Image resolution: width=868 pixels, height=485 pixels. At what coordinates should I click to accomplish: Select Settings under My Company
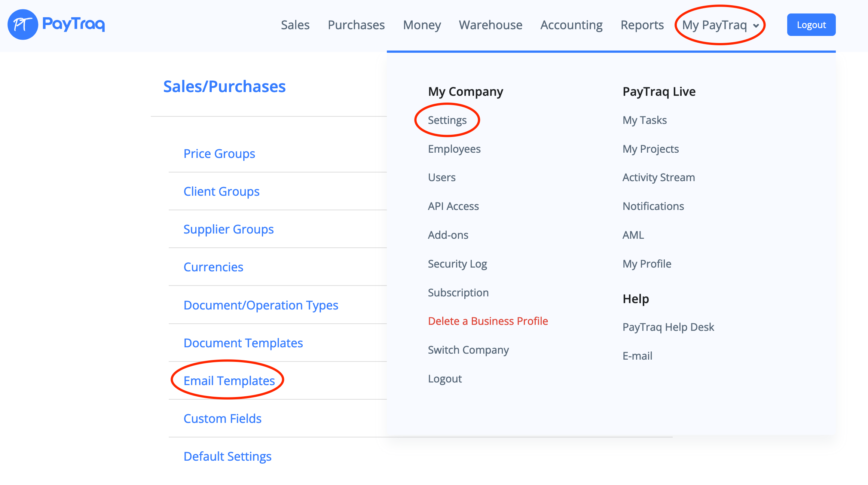pyautogui.click(x=447, y=120)
